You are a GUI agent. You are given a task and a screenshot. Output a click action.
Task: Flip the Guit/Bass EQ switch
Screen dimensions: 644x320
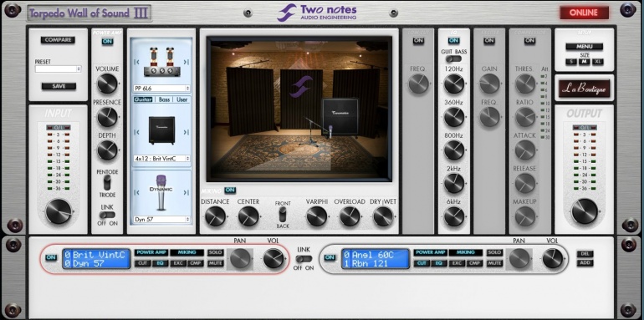coord(453,58)
